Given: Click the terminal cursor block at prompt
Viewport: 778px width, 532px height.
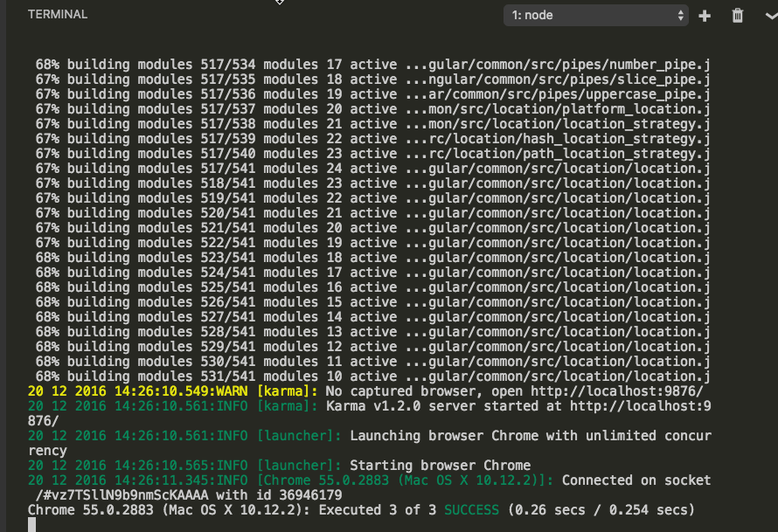Looking at the screenshot, I should point(31,524).
